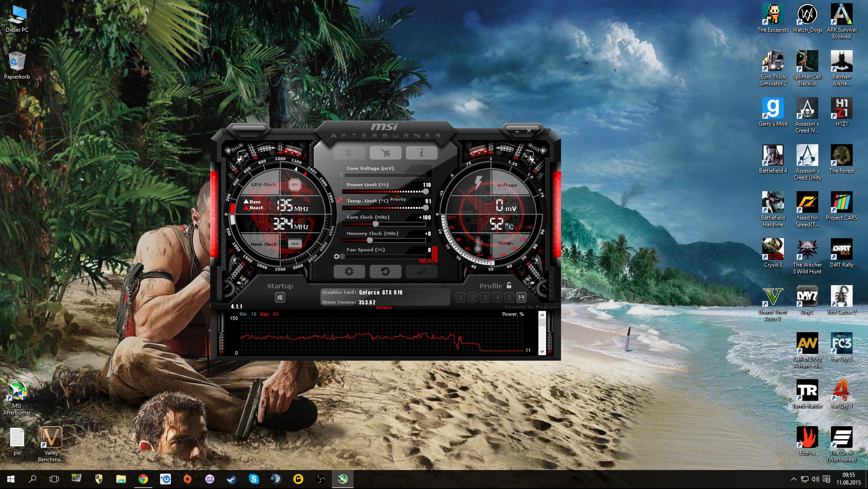Adjust the Memory Clock slider handle
Viewport: 868px width, 489px height.
pyautogui.click(x=369, y=240)
